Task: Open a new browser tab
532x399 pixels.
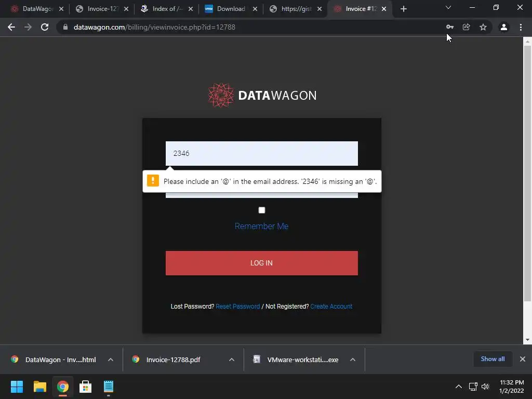Action: tap(403, 9)
